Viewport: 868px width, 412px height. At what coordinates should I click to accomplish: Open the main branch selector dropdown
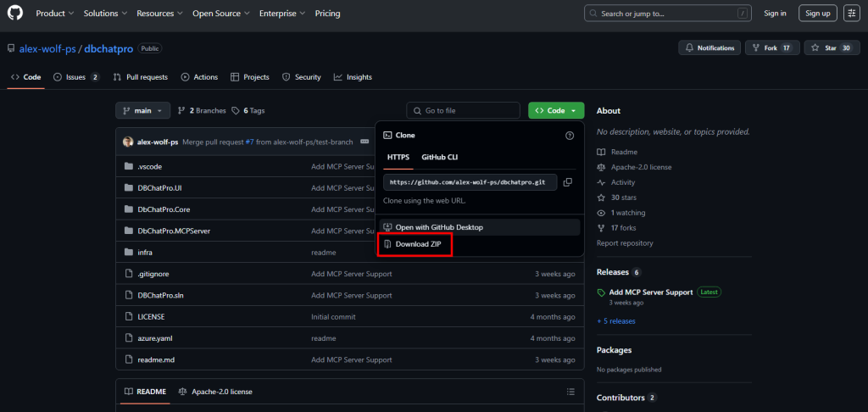point(142,111)
